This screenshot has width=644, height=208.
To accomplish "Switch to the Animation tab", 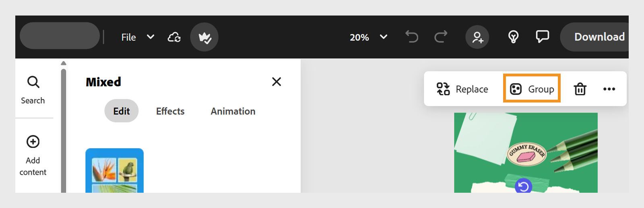I will (233, 111).
